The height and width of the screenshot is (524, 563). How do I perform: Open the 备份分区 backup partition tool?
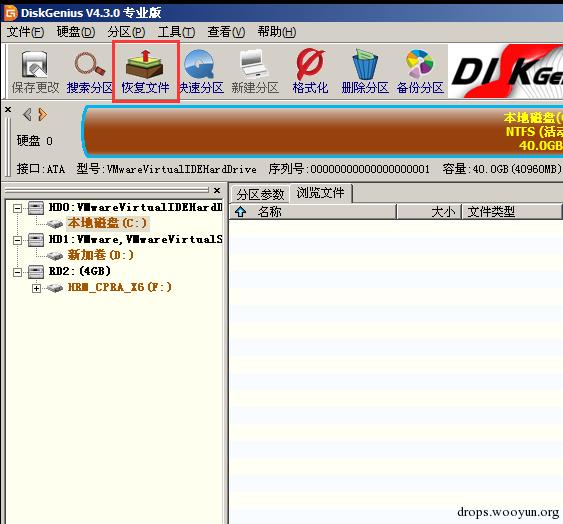[420, 72]
